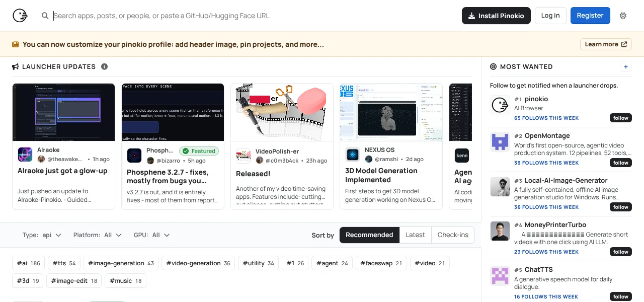Screen dimensions: 644x302
Task: Filter by #tts tag
Action: click(x=64, y=263)
